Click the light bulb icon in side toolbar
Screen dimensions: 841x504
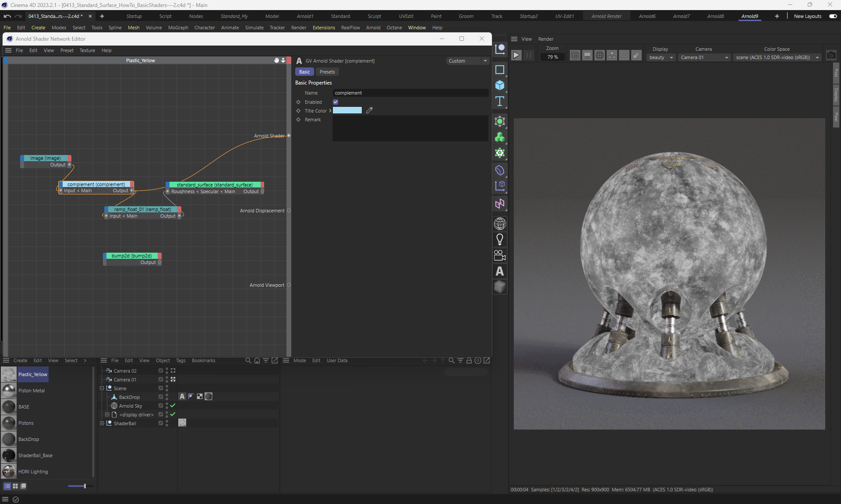click(500, 240)
